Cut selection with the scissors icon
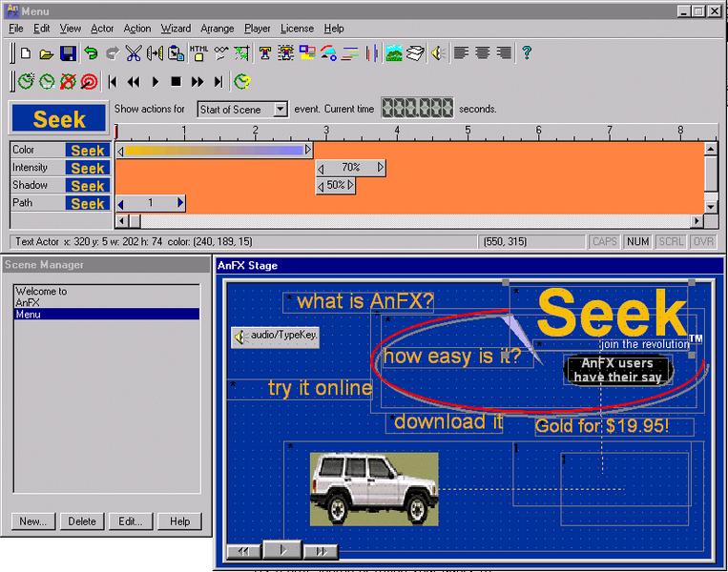 click(134, 53)
